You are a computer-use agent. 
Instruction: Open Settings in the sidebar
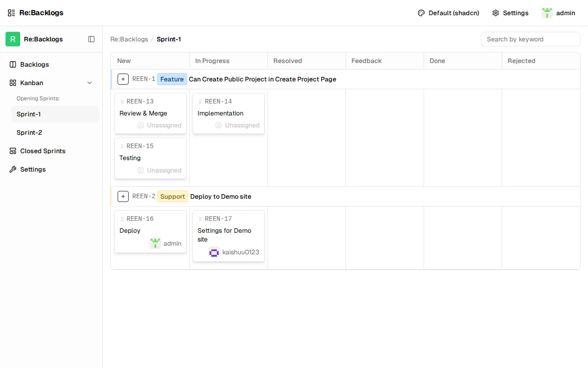click(51, 169)
